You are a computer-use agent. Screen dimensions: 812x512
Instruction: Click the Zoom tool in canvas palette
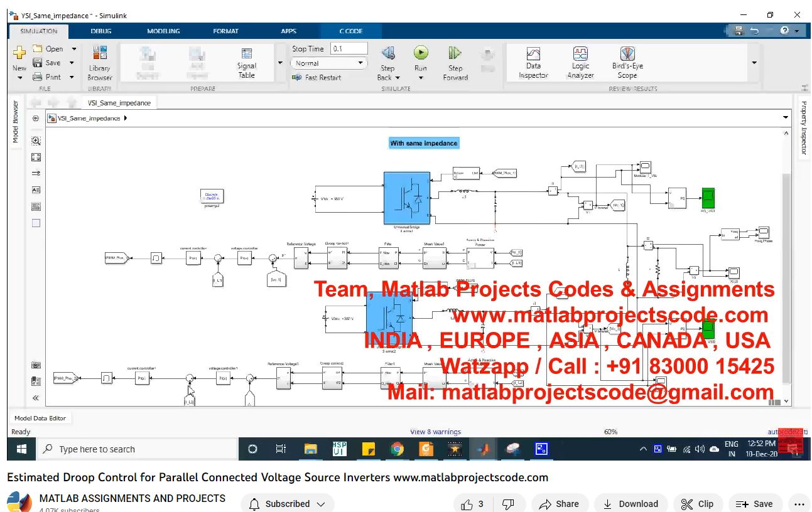36,141
